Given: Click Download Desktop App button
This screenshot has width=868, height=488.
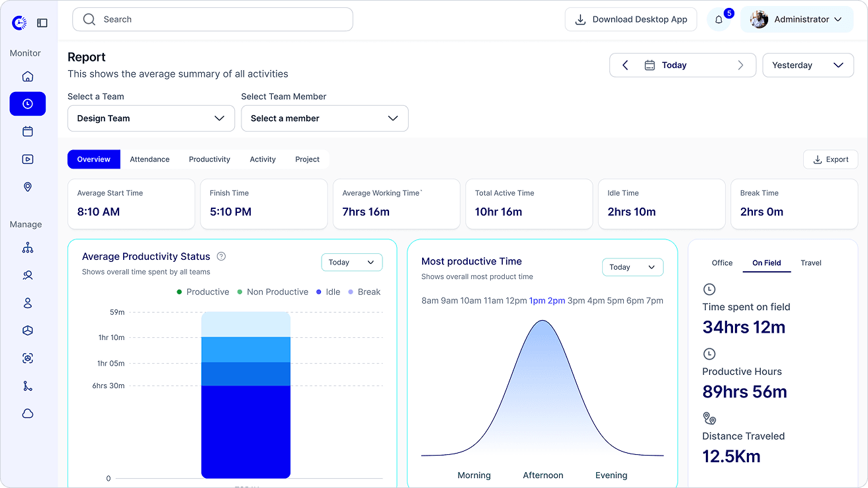Looking at the screenshot, I should [631, 19].
